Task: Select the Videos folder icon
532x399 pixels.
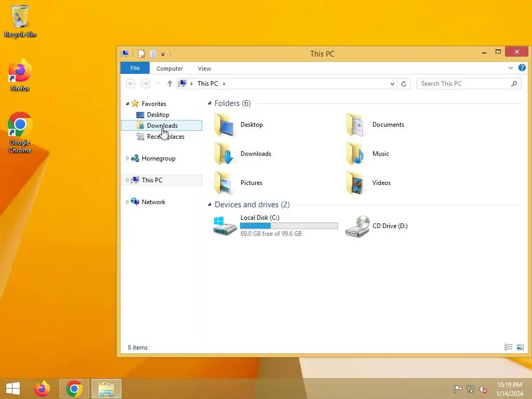Action: click(x=355, y=183)
